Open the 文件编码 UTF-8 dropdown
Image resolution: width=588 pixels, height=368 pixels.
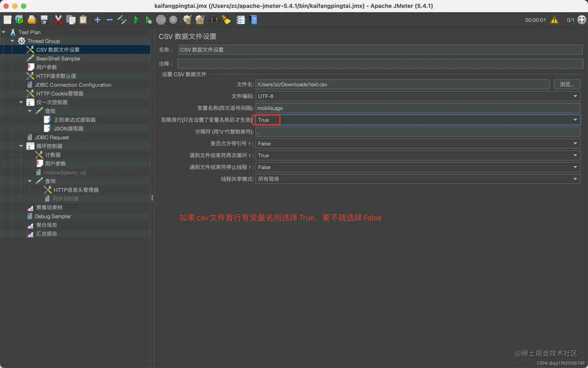[418, 96]
